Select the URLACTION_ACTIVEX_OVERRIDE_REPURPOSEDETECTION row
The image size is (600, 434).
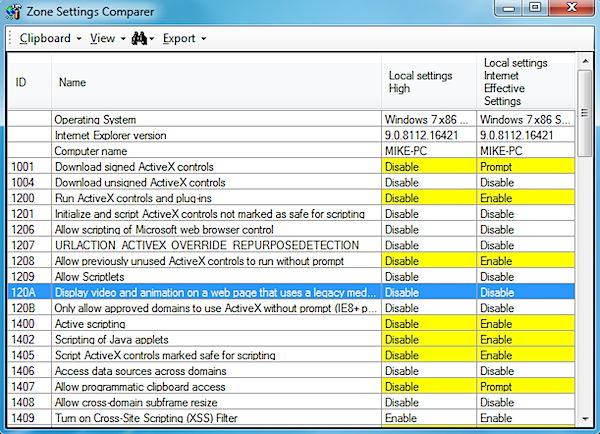pyautogui.click(x=291, y=245)
